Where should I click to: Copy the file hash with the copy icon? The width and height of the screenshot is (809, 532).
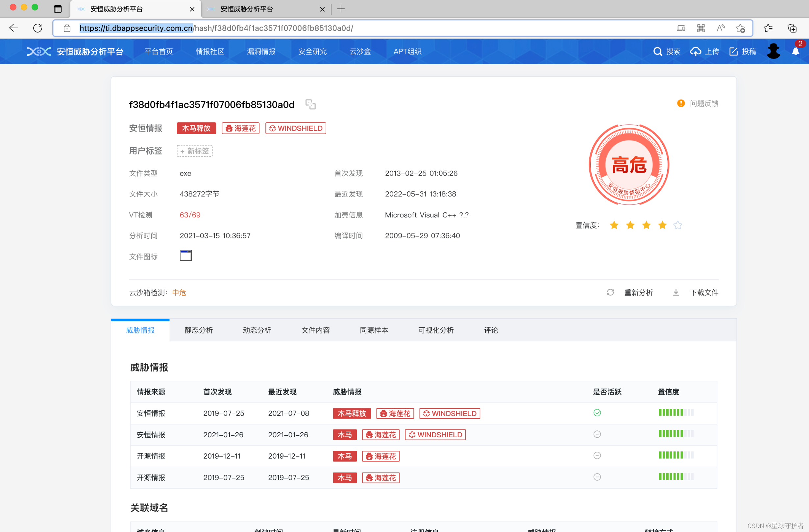[310, 104]
